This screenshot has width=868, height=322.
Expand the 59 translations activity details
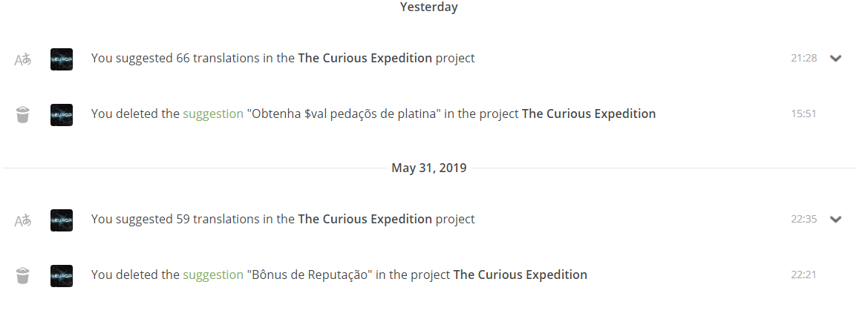pyautogui.click(x=835, y=220)
